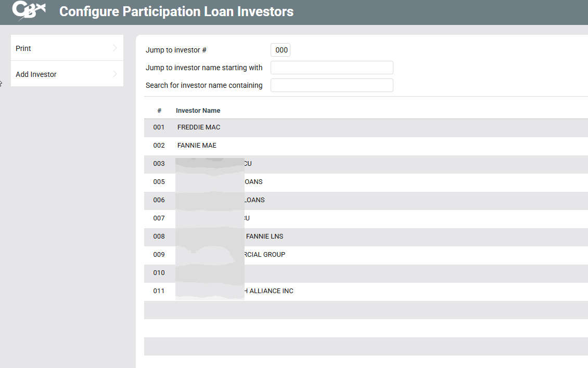Expand the Add Investor chevron arrow

(114, 74)
